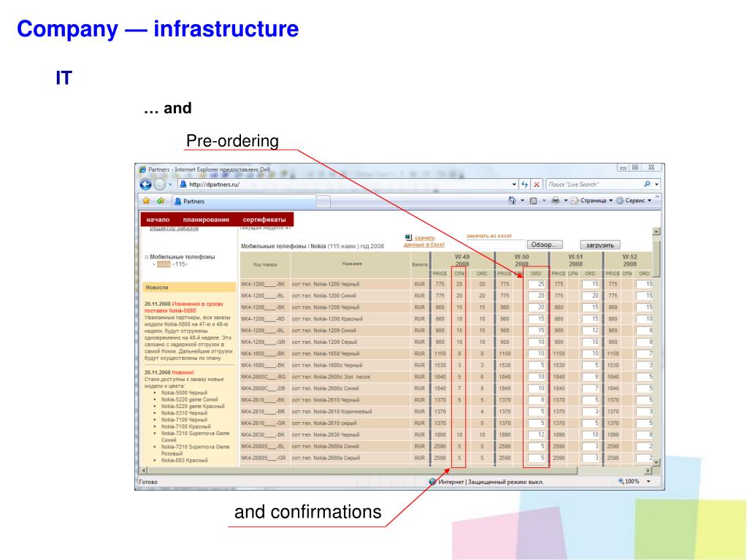Click the horizontal scrollbar left arrow
Screen dimensions: 747x560
click(x=144, y=470)
